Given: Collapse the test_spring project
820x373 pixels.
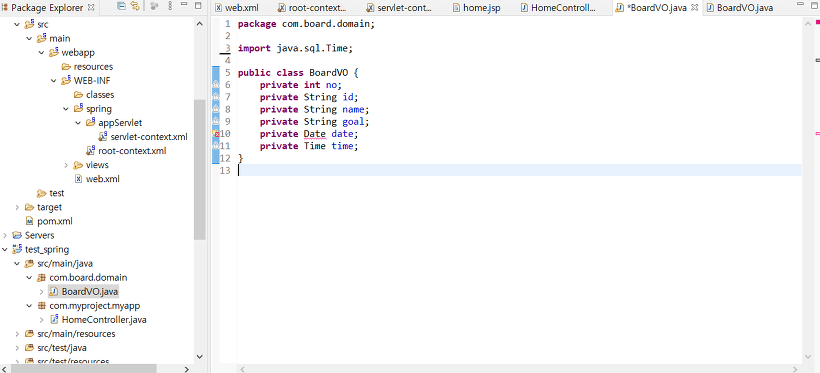Looking at the screenshot, I should (x=4, y=250).
